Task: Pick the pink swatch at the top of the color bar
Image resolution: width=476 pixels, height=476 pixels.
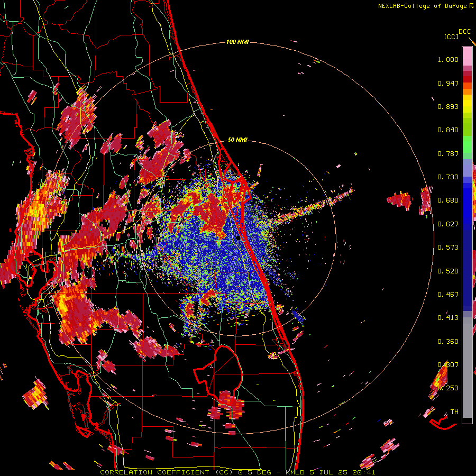Action: click(x=467, y=57)
